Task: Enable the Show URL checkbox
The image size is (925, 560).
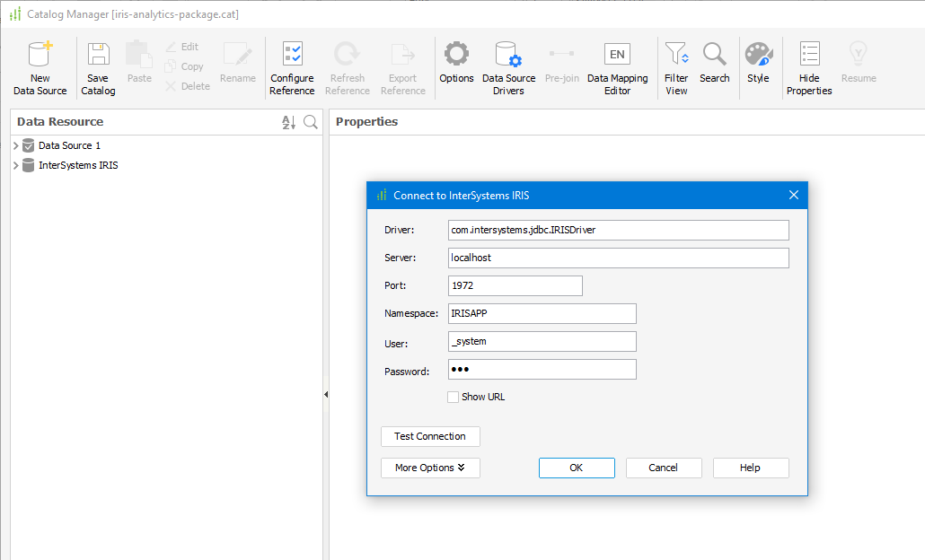Action: tap(454, 397)
